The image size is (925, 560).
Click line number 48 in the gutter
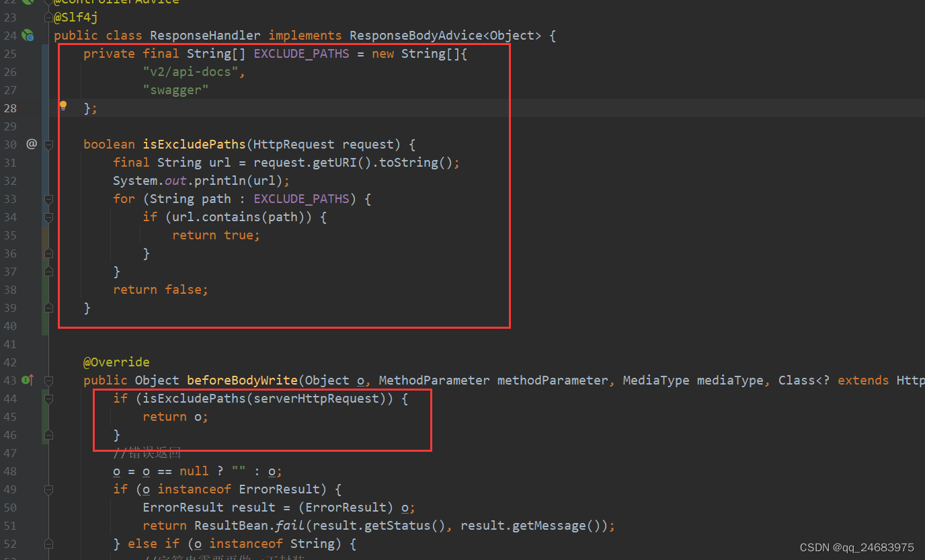[x=10, y=471]
